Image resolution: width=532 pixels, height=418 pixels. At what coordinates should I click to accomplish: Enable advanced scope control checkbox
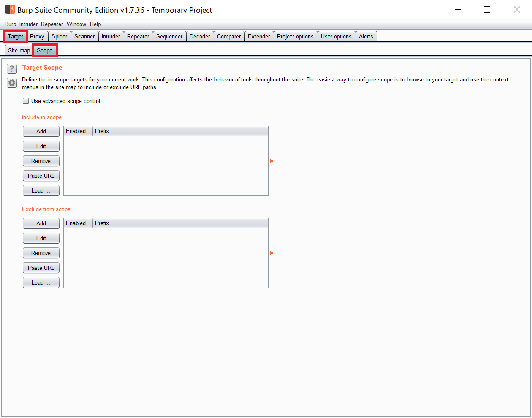26,101
